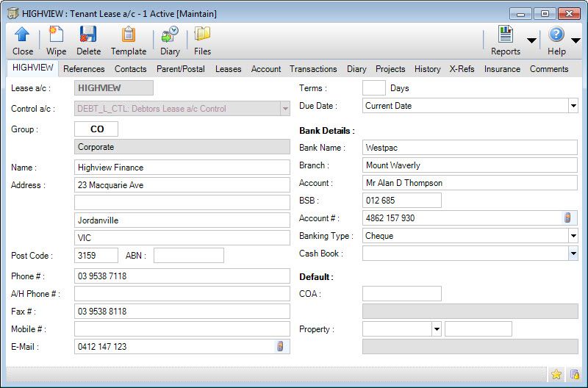This screenshot has height=388, width=588.
Task: Click the Terms days input field
Action: point(374,88)
